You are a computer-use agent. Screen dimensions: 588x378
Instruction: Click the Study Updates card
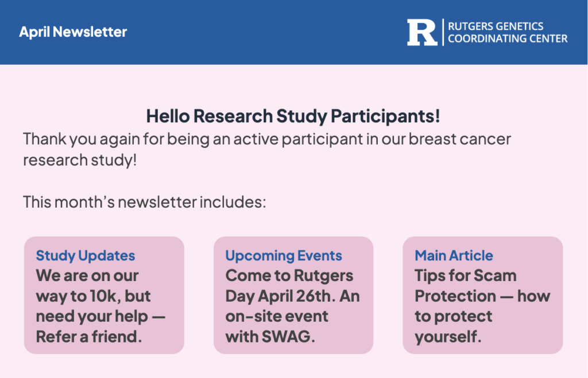pos(104,295)
